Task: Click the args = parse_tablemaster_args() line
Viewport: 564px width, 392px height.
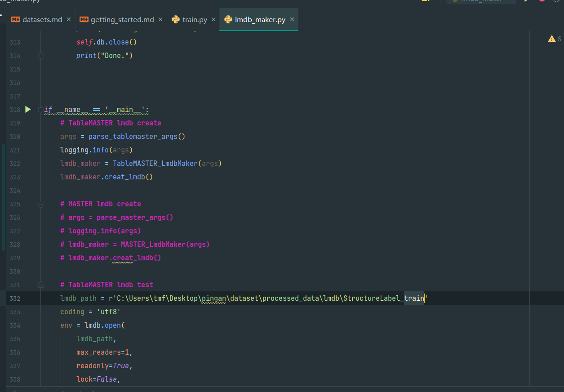Action: (x=123, y=136)
